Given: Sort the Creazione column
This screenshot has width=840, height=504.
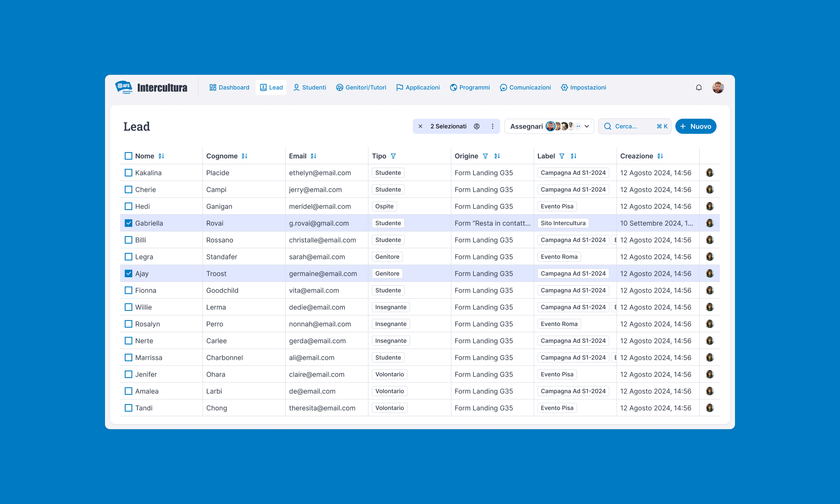Looking at the screenshot, I should pyautogui.click(x=660, y=156).
